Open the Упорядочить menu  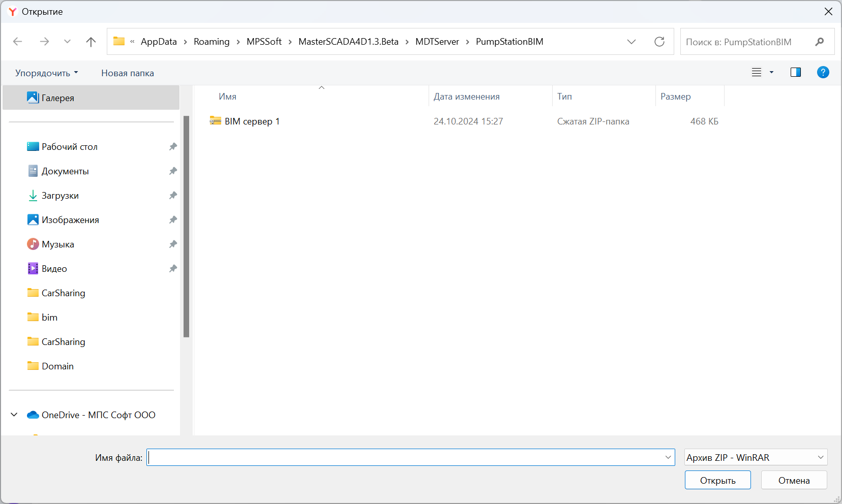(x=46, y=73)
